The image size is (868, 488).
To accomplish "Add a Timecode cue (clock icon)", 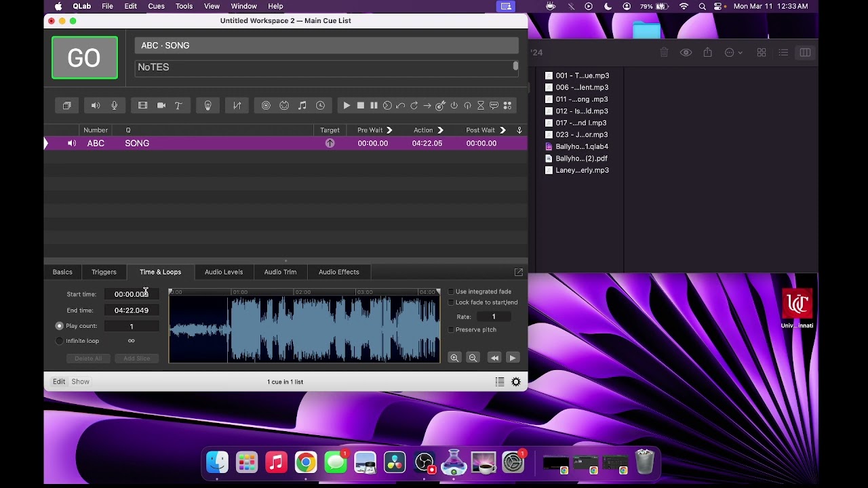I will pyautogui.click(x=320, y=106).
